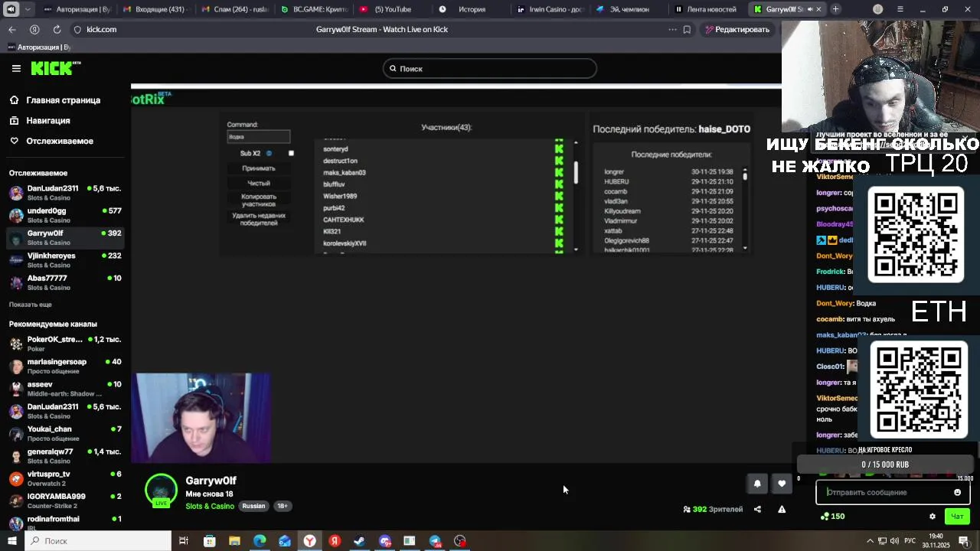Click the notification bell button

[x=757, y=484]
